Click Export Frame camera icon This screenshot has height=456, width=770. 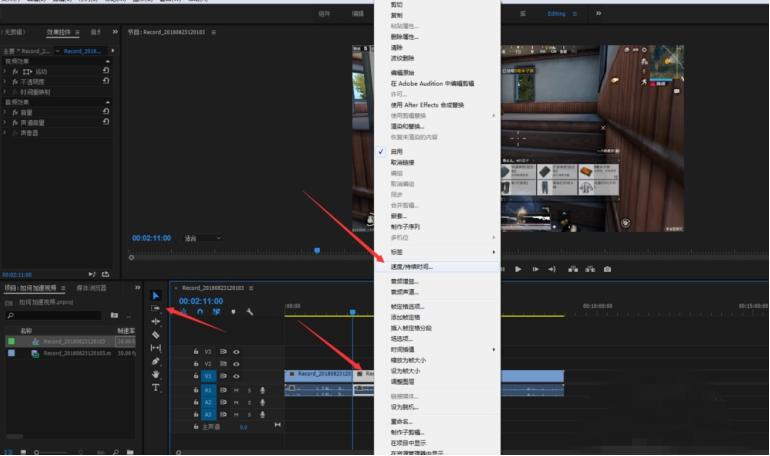pyautogui.click(x=607, y=269)
